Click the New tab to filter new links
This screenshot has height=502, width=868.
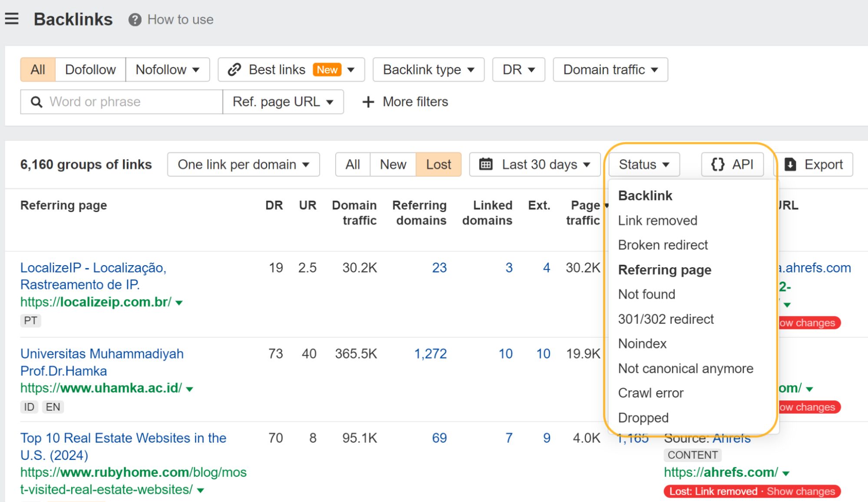[392, 164]
